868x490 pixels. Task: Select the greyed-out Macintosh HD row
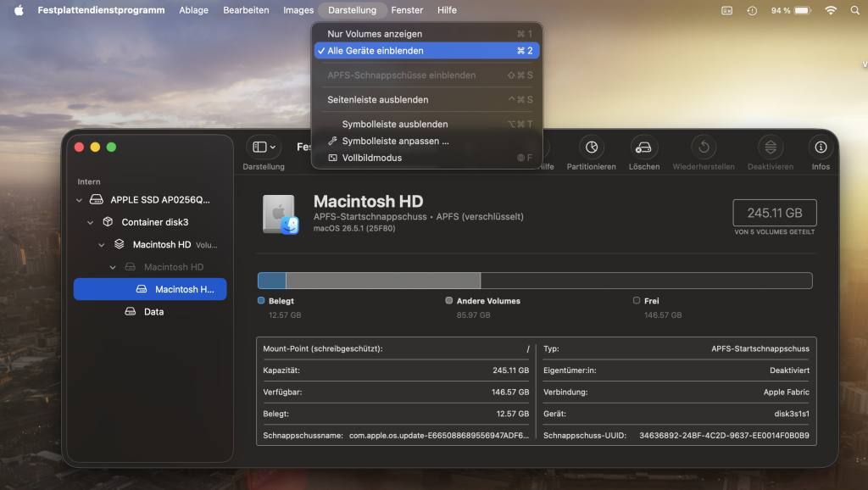pyautogui.click(x=150, y=267)
